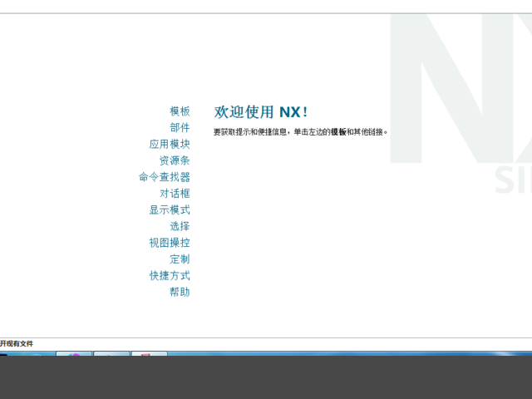
Task: Click the bold 模板 word in the description
Action: pyautogui.click(x=338, y=132)
